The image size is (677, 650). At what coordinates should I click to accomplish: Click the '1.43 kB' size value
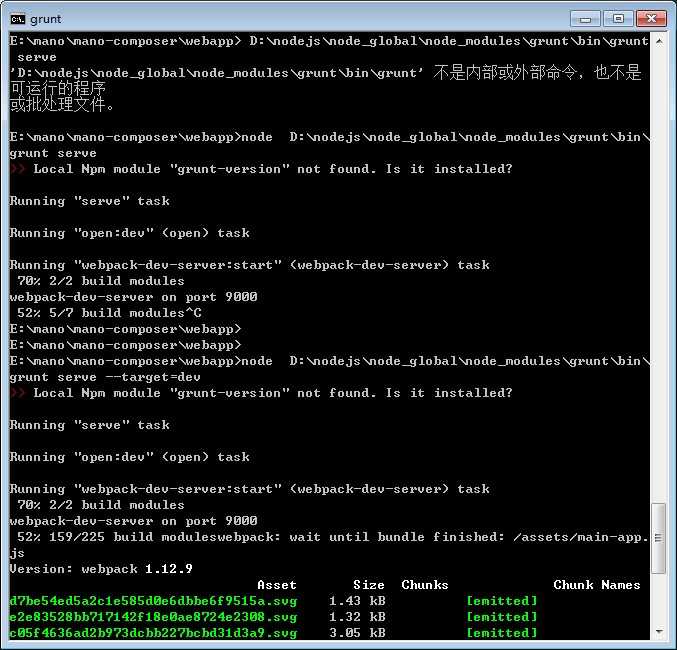click(357, 601)
